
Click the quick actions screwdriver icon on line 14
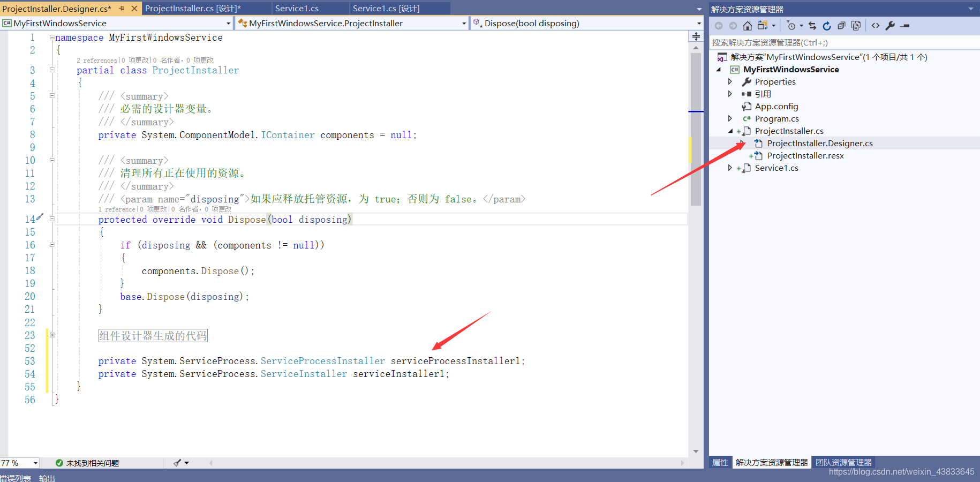[x=40, y=217]
